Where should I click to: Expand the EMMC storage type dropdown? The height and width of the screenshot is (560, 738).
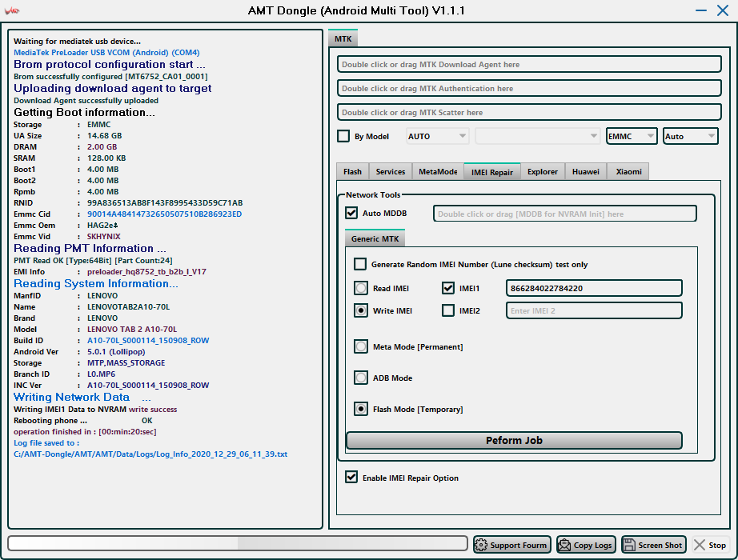632,136
